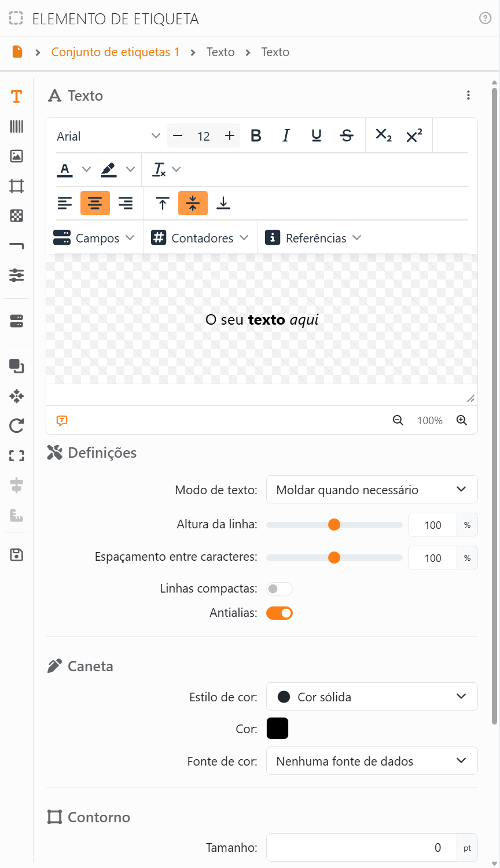
Task: Increase the font size with the plus button
Action: coord(230,135)
